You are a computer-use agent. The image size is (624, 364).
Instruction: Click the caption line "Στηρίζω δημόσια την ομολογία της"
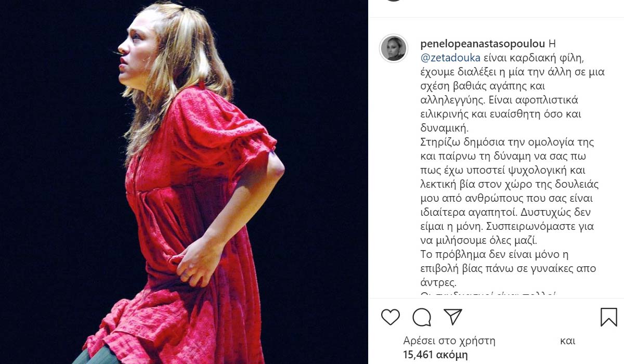[x=499, y=142]
